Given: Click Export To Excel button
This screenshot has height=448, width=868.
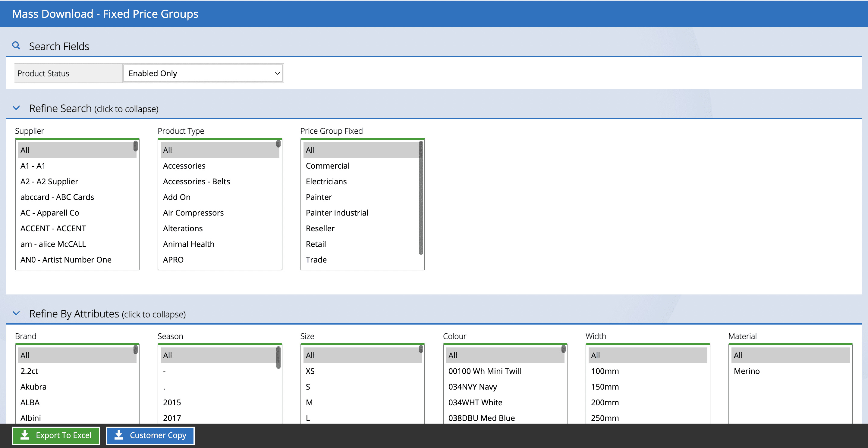Looking at the screenshot, I should 56,436.
